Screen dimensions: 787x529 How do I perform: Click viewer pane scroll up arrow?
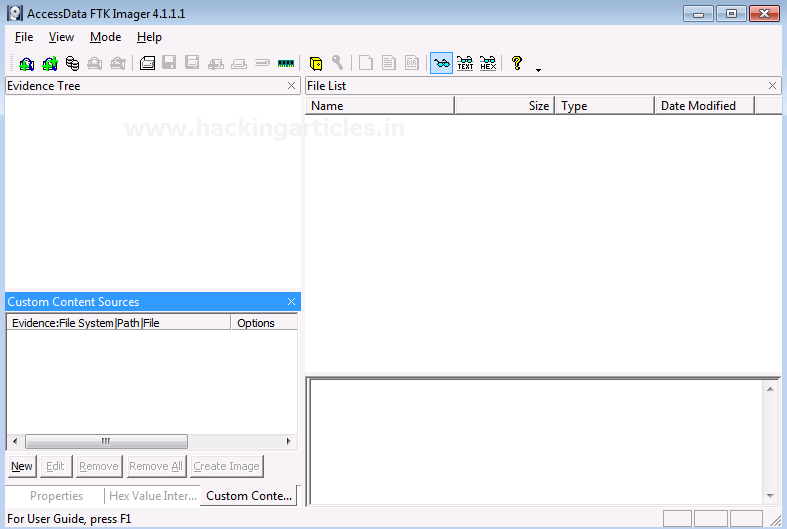[770, 389]
